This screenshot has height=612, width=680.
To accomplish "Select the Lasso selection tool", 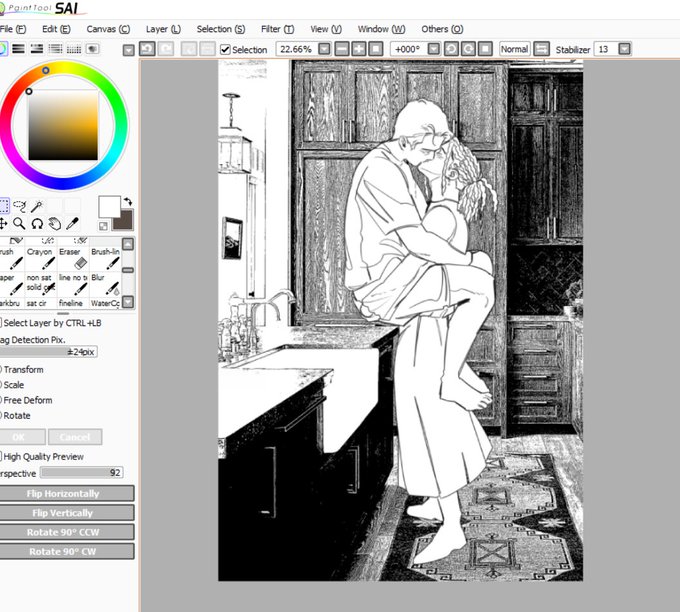I will [x=20, y=206].
